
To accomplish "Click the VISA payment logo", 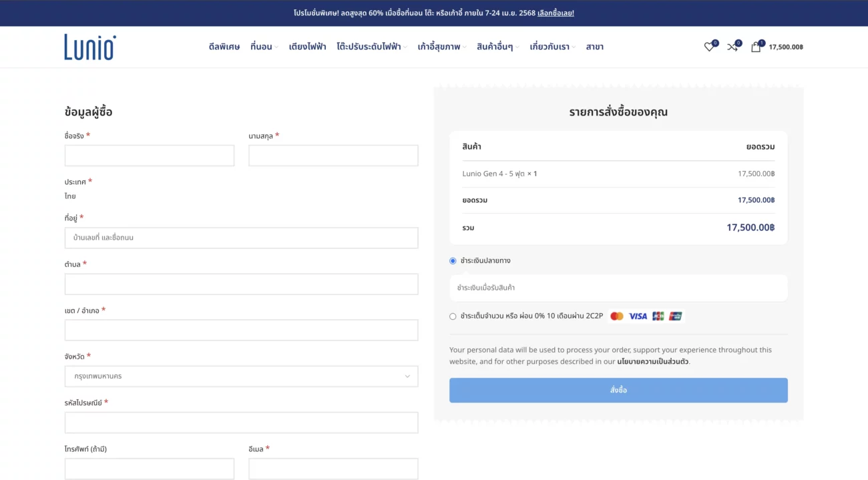I will click(638, 316).
